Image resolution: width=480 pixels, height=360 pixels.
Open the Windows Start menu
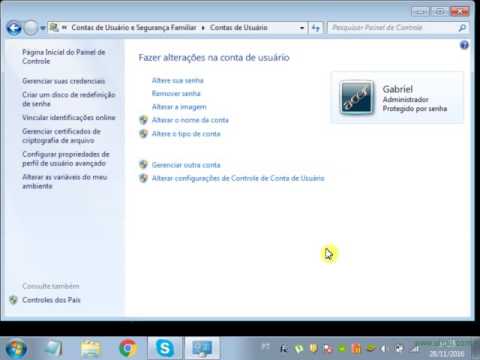[16, 348]
